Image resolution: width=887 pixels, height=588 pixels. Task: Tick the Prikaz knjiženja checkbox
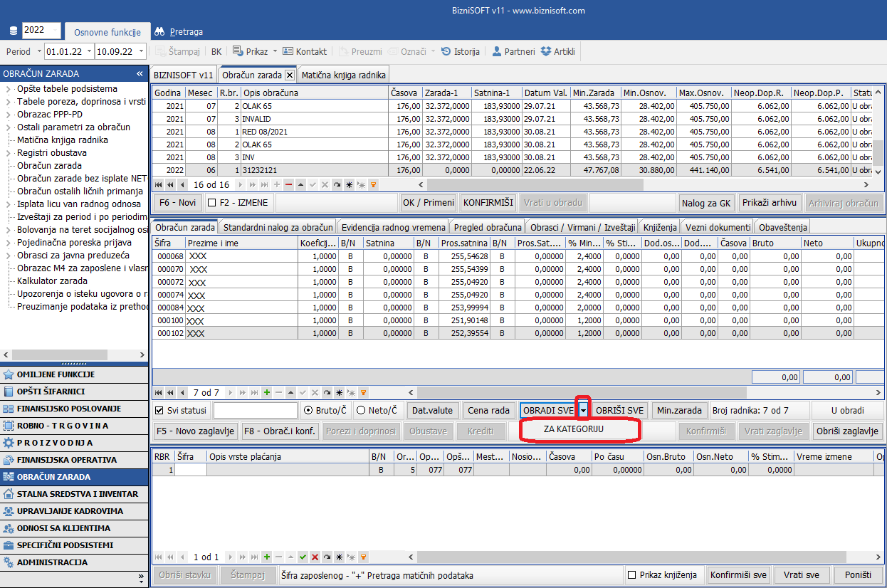pyautogui.click(x=631, y=575)
